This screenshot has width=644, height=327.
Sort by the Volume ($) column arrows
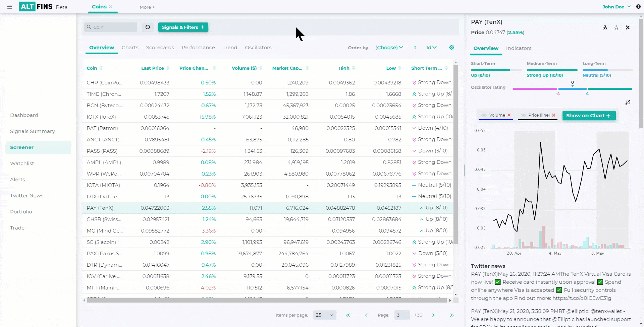pyautogui.click(x=261, y=68)
